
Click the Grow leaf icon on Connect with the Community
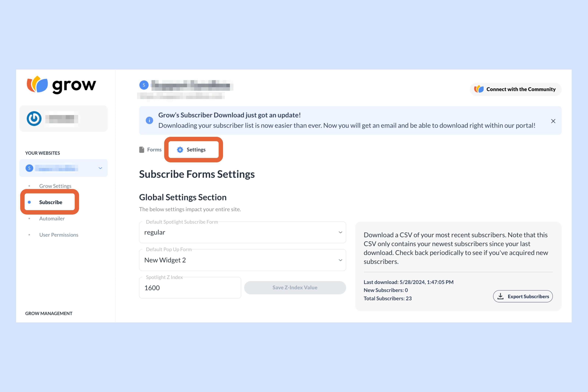479,89
